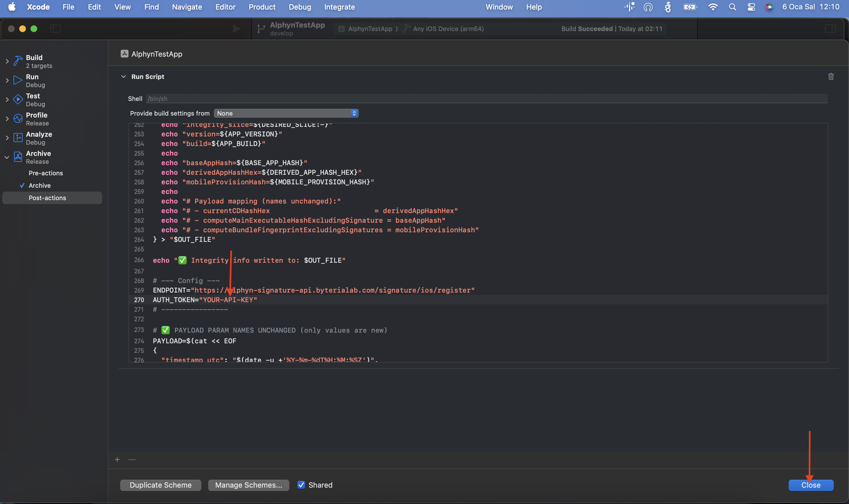Select the Archive sub-item with checkmark
Screen dimensions: 849x504
point(40,185)
